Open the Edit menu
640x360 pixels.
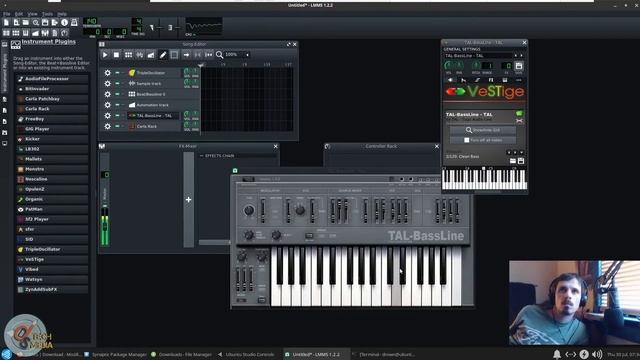pyautogui.click(x=19, y=14)
